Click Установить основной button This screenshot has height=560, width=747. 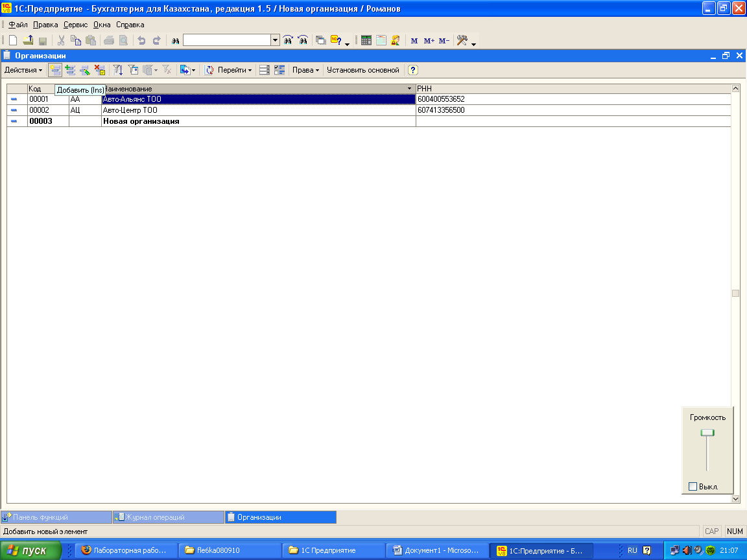click(363, 70)
